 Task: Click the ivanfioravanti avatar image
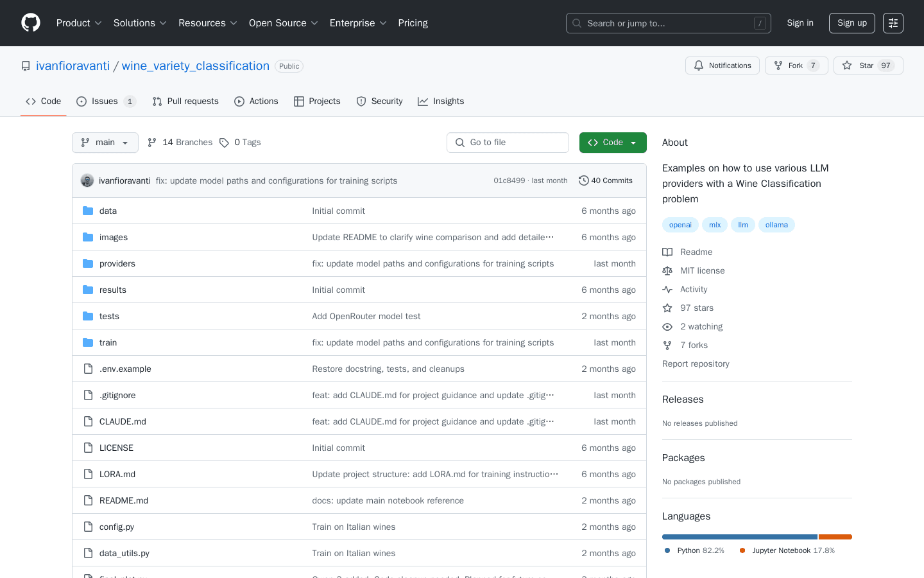click(x=87, y=180)
